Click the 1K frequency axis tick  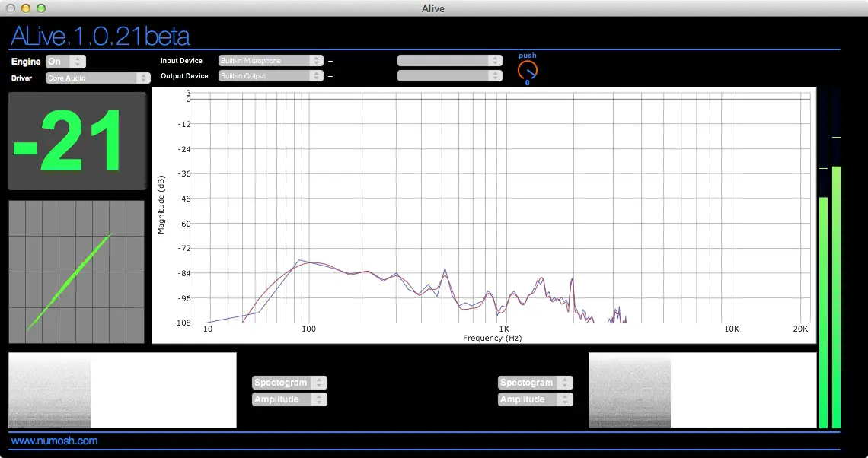pos(504,329)
